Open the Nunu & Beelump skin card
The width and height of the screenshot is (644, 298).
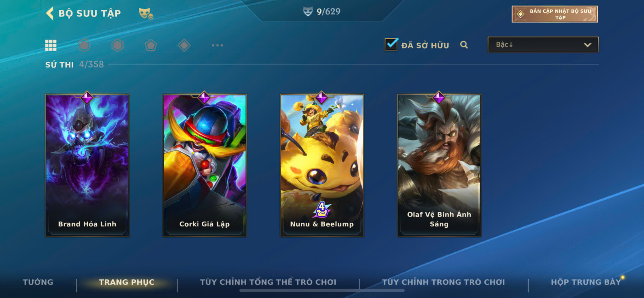[x=322, y=165]
